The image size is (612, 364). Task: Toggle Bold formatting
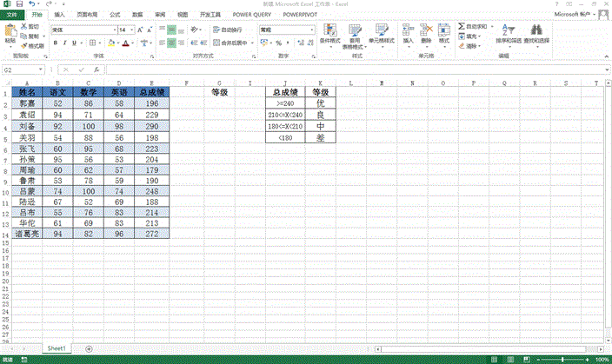pyautogui.click(x=54, y=42)
